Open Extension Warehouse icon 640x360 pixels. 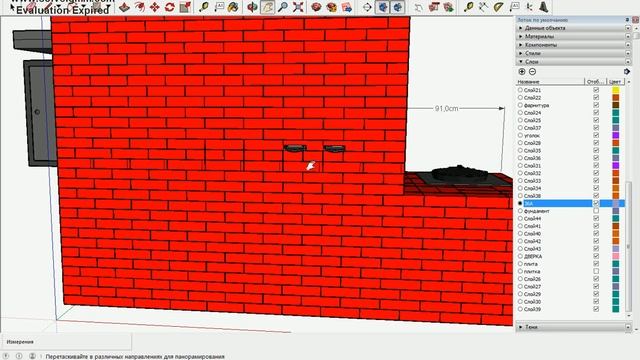click(x=331, y=7)
